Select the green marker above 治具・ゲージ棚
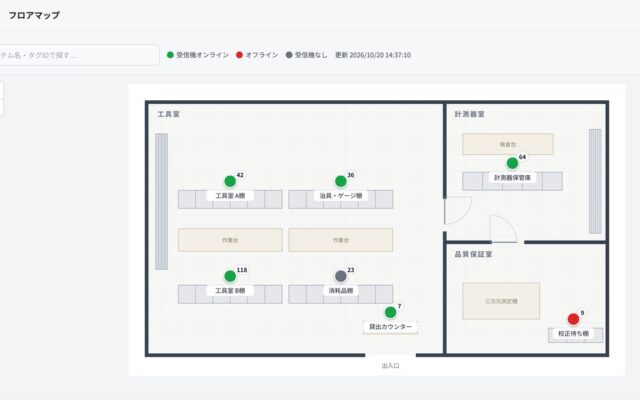 click(341, 181)
